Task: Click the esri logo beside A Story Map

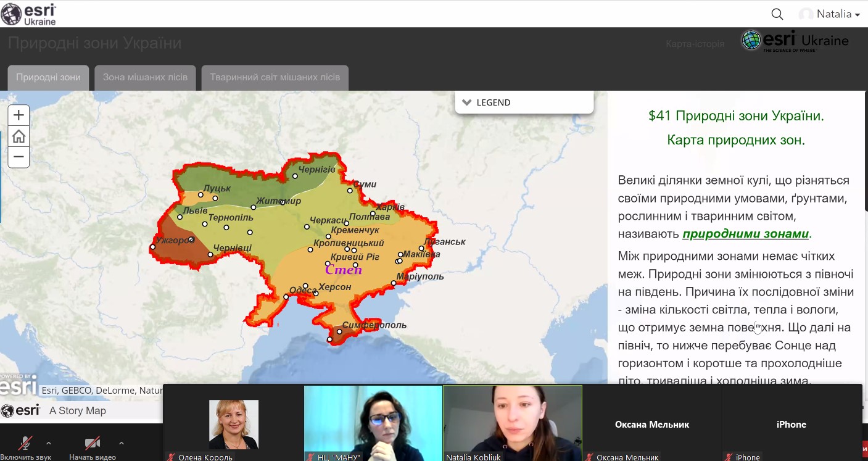Action: (x=21, y=410)
